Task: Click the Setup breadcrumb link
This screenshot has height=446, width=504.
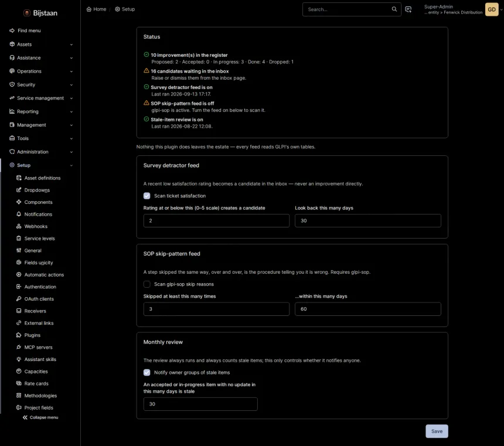Action: (x=125, y=9)
